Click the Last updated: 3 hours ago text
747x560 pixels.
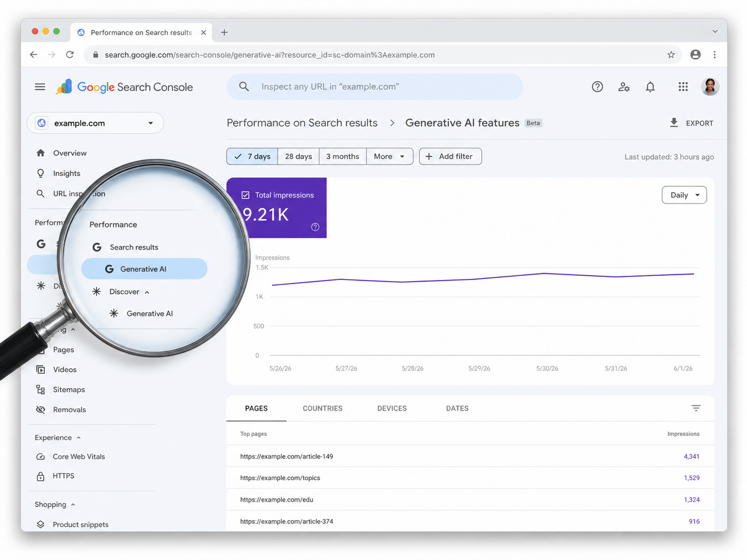(669, 157)
